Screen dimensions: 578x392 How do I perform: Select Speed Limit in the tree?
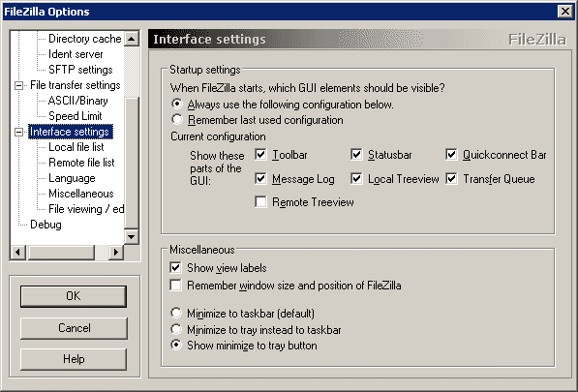click(x=76, y=116)
